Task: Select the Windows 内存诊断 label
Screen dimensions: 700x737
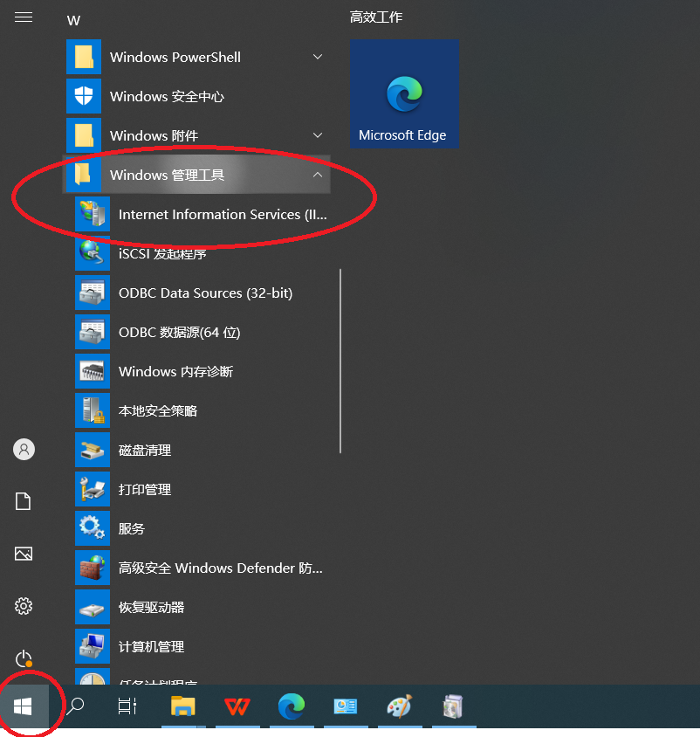Action: pos(175,372)
